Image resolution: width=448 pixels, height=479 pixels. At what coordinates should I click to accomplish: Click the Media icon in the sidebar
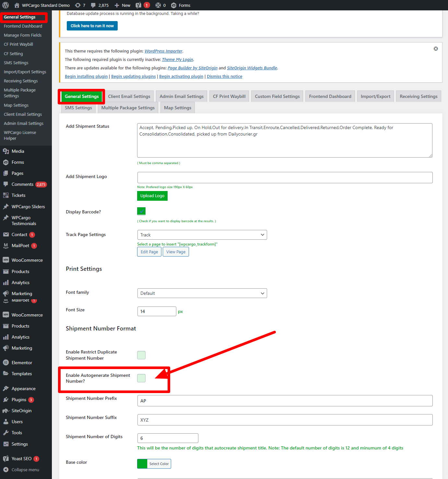(x=6, y=151)
